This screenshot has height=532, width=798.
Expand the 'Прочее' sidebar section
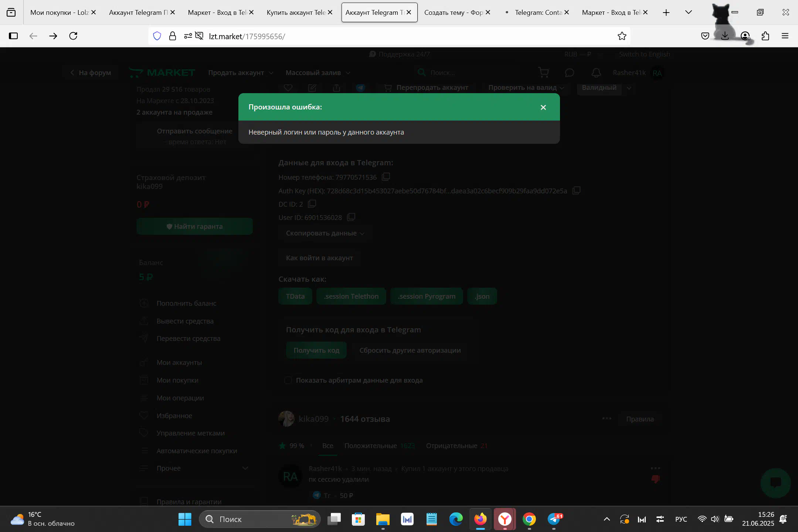[194, 468]
